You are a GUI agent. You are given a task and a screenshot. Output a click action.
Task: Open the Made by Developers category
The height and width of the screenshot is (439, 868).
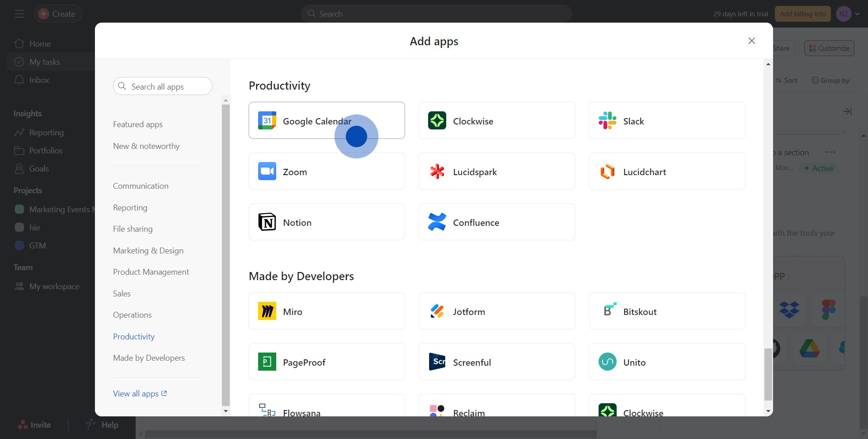(x=149, y=358)
